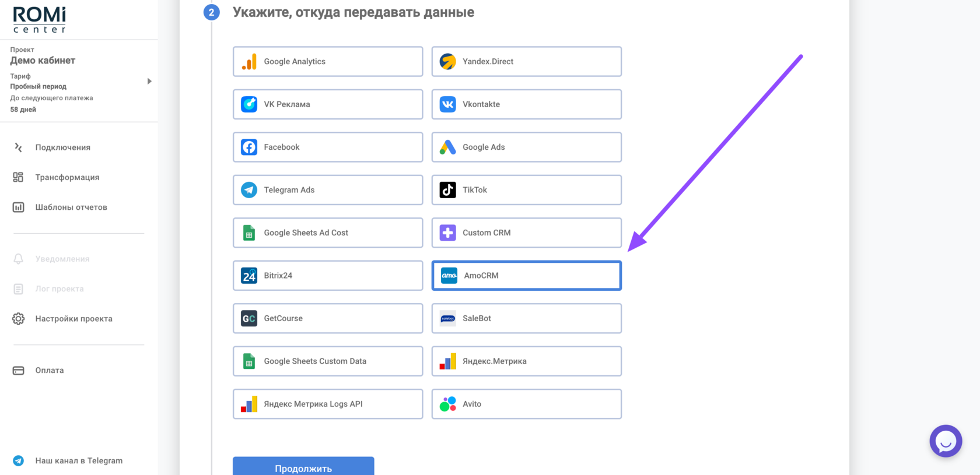Click the Демо кабинет project name

(43, 61)
